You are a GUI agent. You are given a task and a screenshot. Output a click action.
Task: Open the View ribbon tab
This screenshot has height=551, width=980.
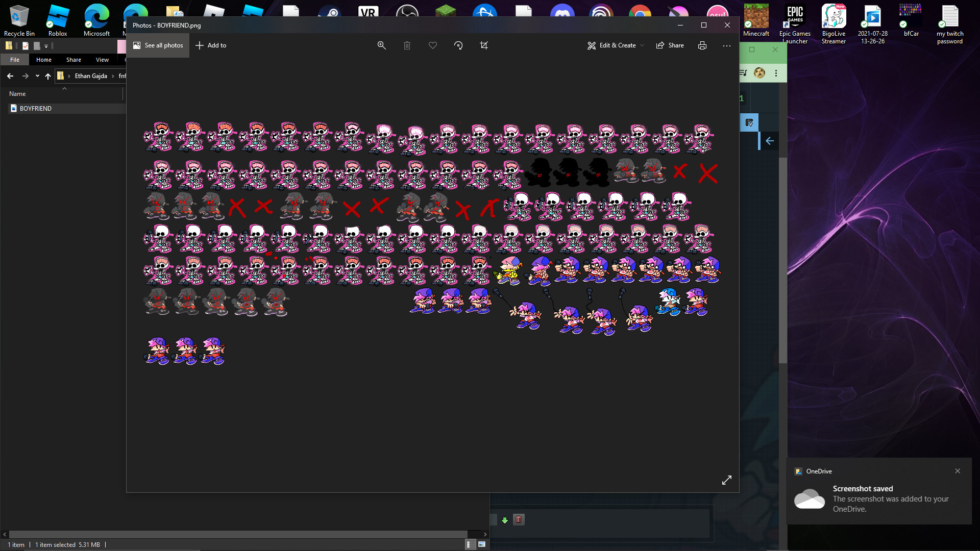point(102,60)
